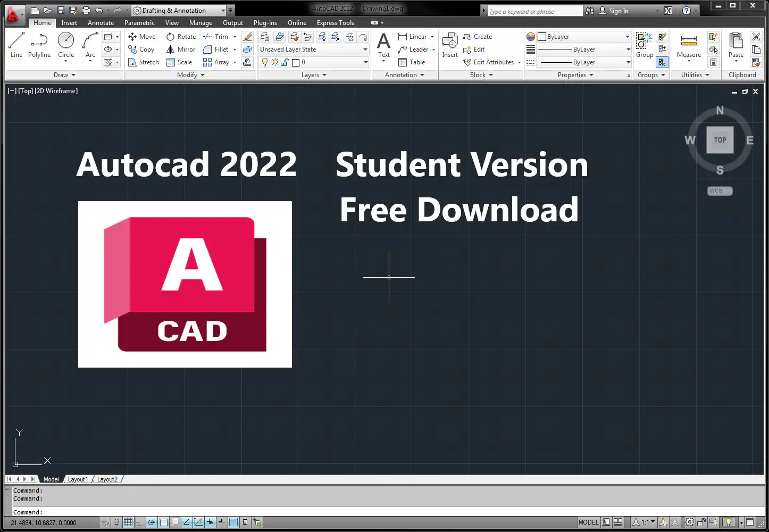Click the Table button
The height and width of the screenshot is (532, 769).
tap(412, 62)
